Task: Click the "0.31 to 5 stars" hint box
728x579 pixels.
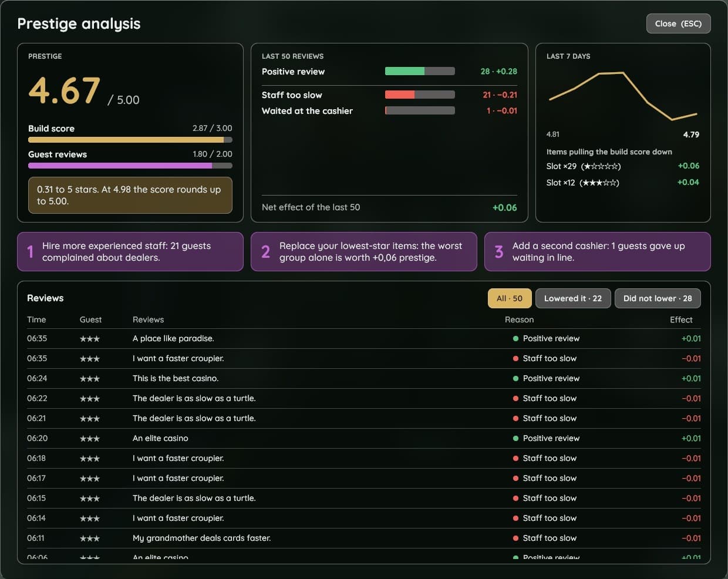Action: (x=130, y=195)
